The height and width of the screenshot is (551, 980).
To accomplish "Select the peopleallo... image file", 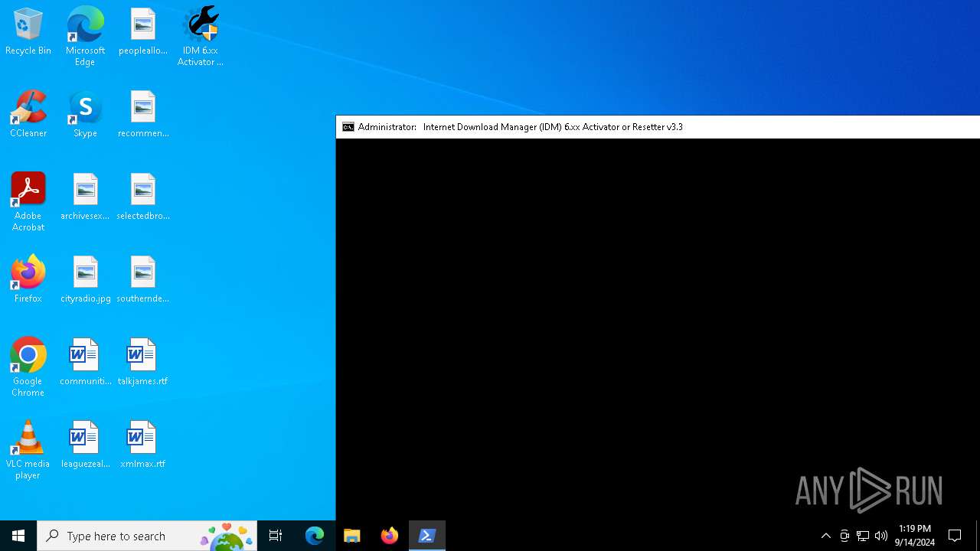I will pos(143,32).
